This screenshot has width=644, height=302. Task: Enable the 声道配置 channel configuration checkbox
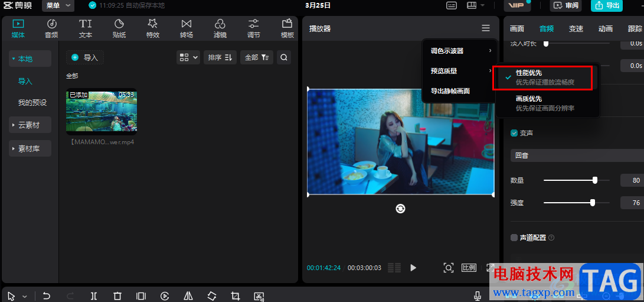(x=514, y=238)
